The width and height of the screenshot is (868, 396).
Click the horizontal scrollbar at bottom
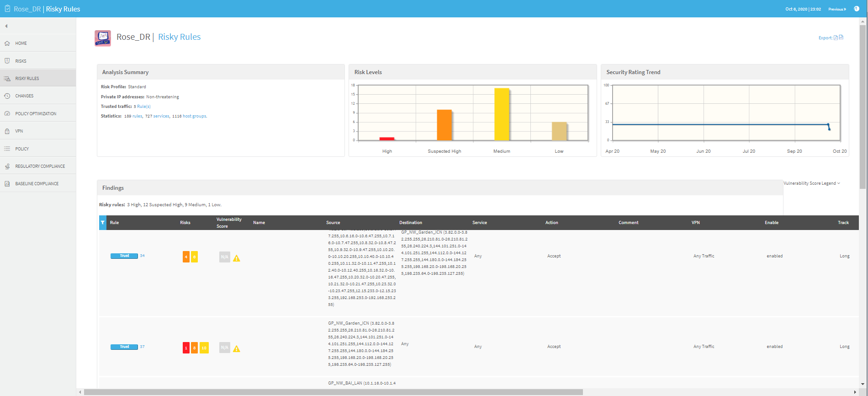coord(333,392)
